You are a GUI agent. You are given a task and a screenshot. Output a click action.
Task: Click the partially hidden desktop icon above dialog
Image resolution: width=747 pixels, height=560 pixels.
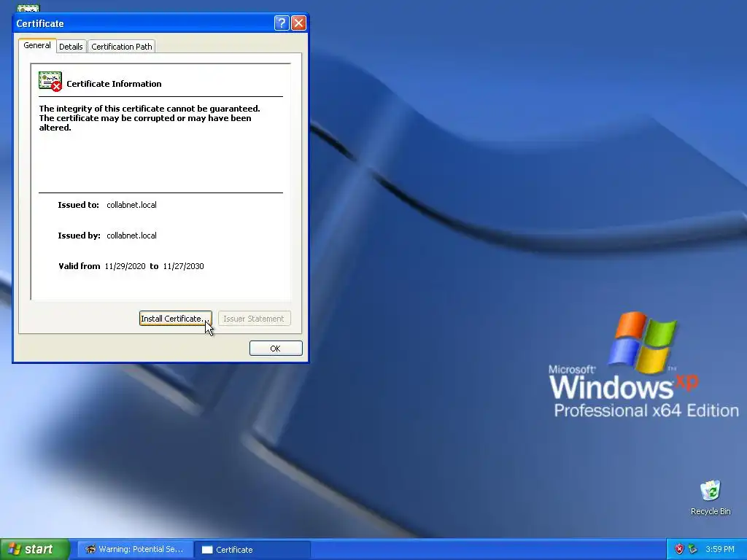click(28, 8)
